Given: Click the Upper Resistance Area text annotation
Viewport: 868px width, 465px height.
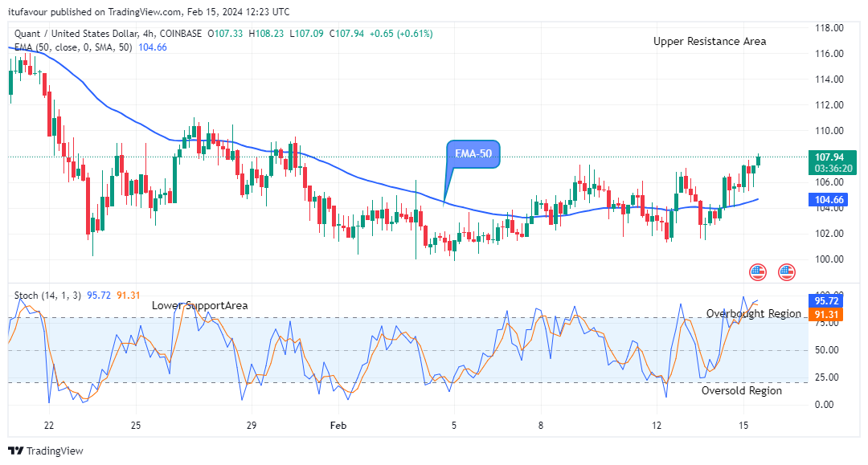Looking at the screenshot, I should [710, 42].
